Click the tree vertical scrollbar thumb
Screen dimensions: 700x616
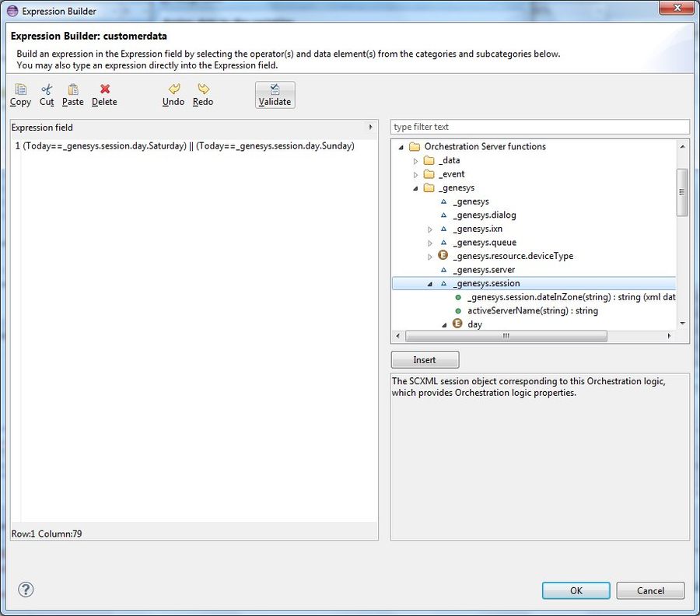(x=682, y=192)
